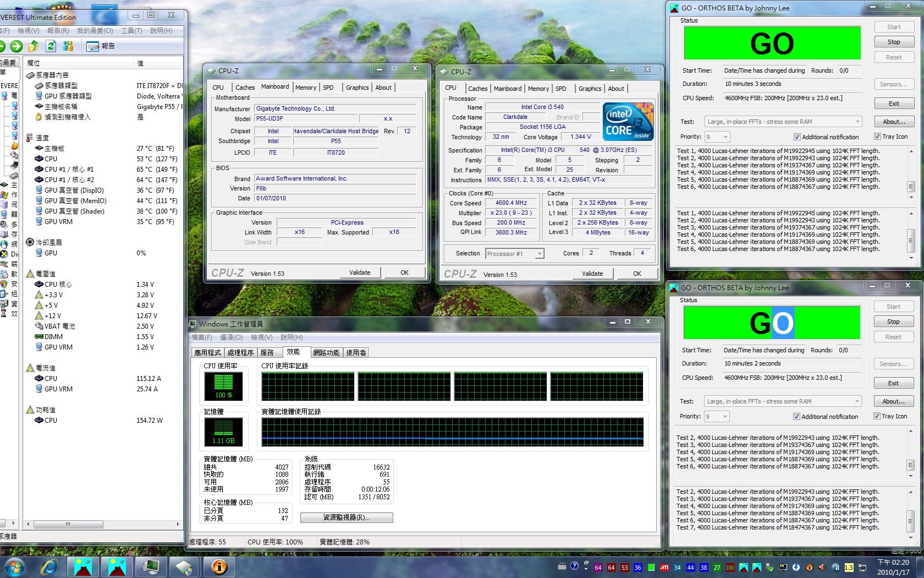Click CPU Speed field in top ORTHOS window
Image resolution: width=924 pixels, height=578 pixels.
coord(791,98)
